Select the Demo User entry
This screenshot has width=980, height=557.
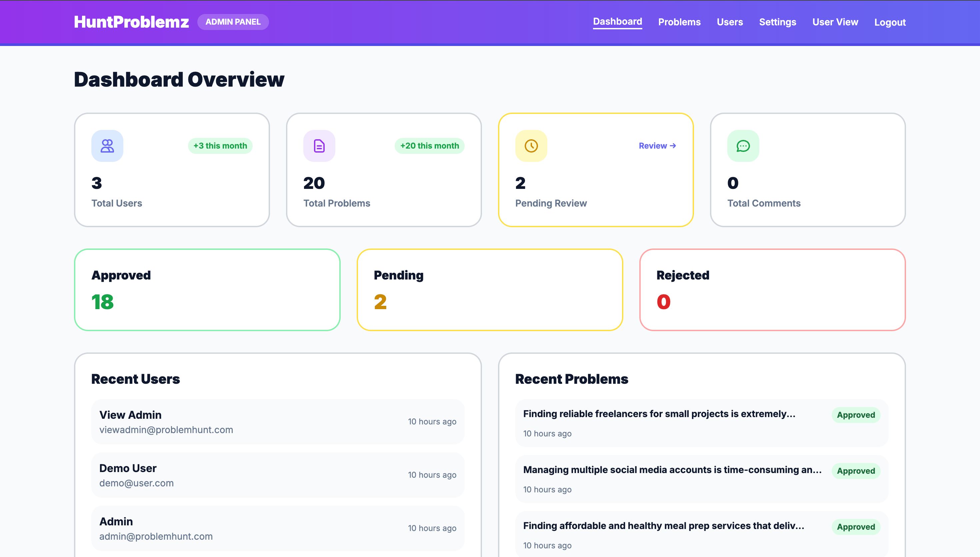point(277,475)
